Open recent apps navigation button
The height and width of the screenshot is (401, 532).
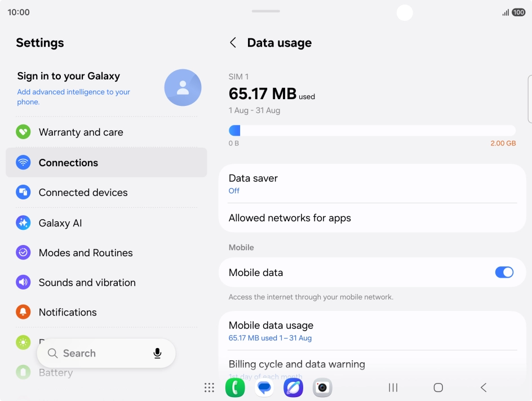(x=393, y=387)
